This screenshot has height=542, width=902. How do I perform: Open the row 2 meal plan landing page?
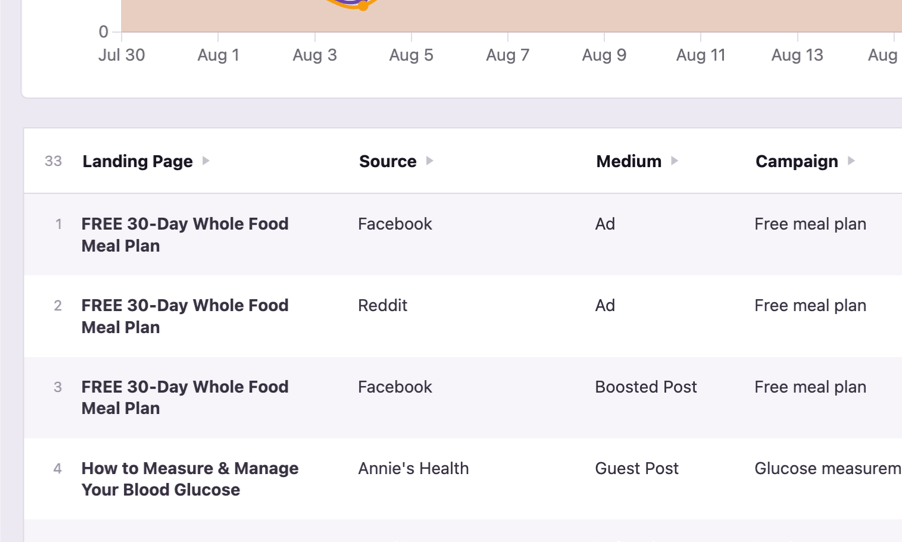184,316
